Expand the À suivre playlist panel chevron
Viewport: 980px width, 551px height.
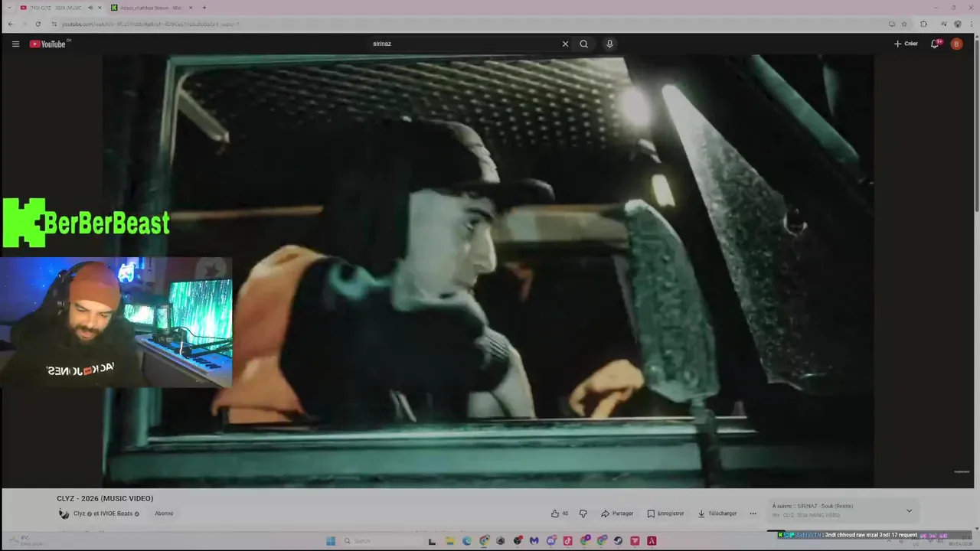click(x=909, y=510)
